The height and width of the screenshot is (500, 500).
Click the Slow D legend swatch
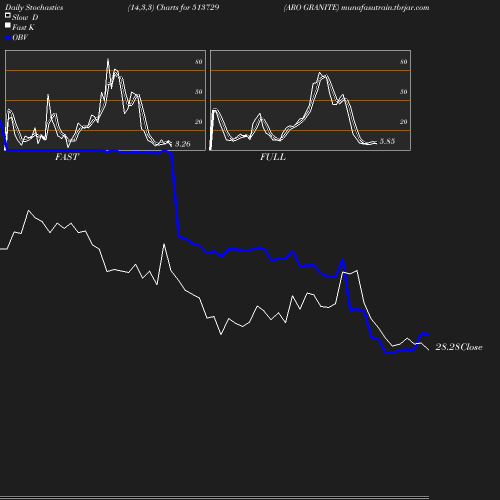tap(8, 15)
